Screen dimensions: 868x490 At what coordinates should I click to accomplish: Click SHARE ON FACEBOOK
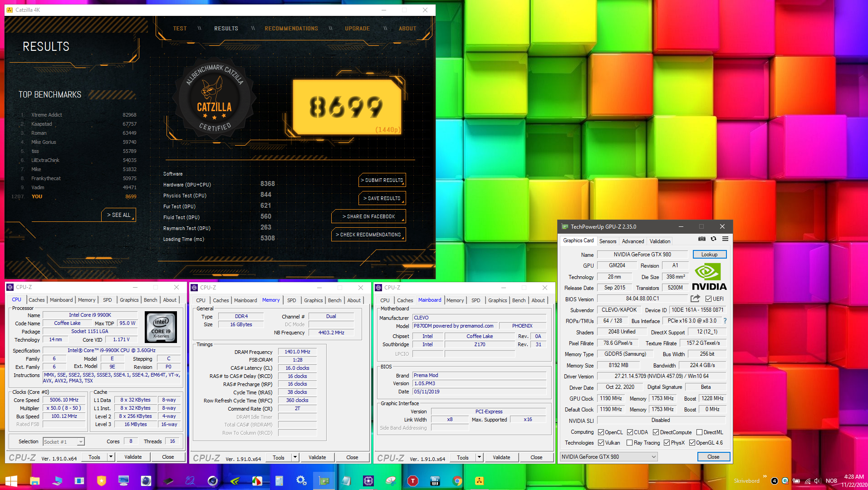point(368,216)
